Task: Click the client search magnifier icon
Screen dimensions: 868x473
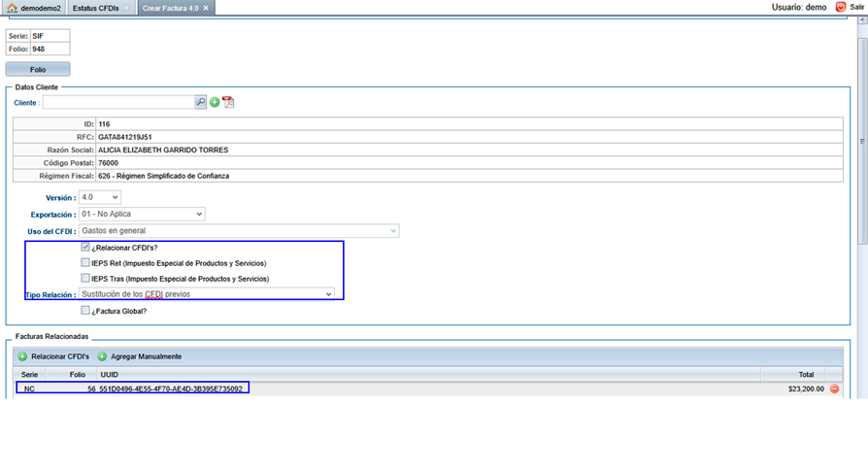Action: point(201,102)
